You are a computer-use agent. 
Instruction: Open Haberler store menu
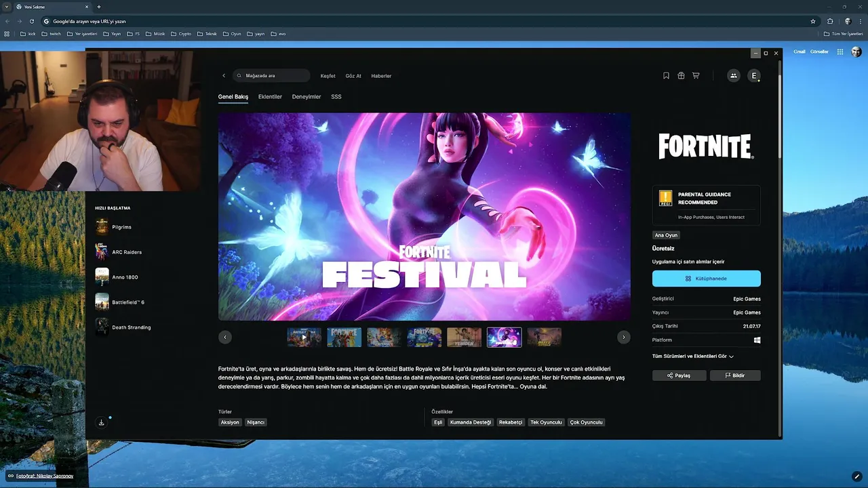pos(381,76)
